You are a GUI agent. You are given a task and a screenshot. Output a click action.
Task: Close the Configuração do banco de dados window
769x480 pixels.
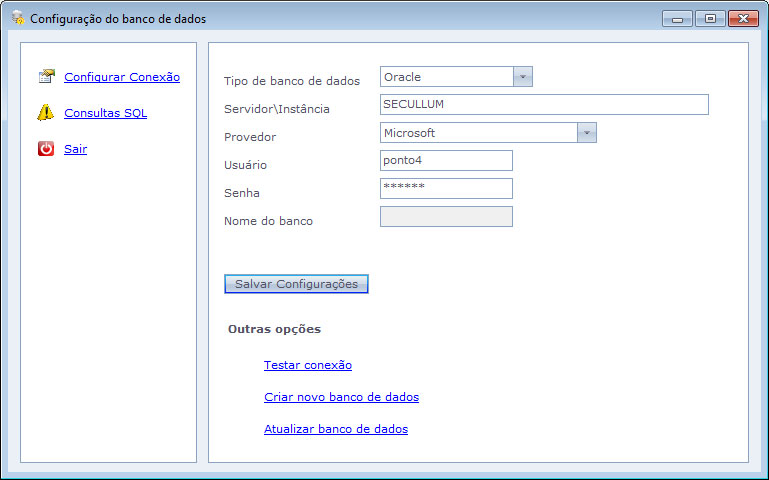click(742, 18)
